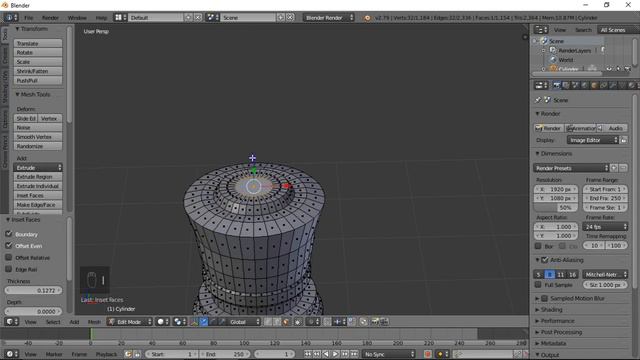Open the Render menu in top bar

50,18
